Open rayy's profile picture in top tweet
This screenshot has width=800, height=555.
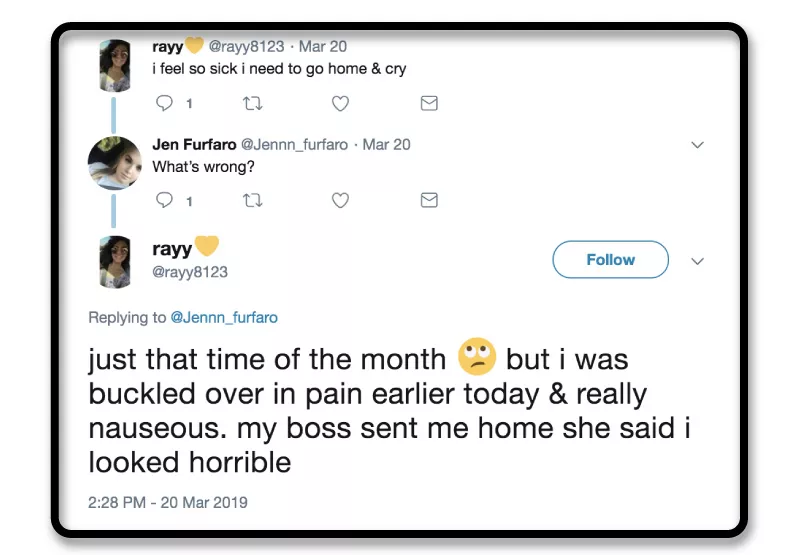coord(115,65)
